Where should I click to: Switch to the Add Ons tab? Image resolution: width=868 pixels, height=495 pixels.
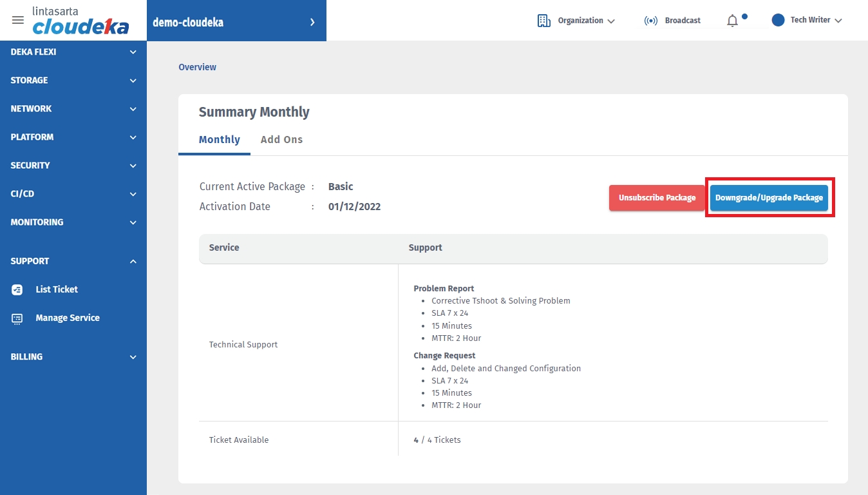(x=281, y=140)
